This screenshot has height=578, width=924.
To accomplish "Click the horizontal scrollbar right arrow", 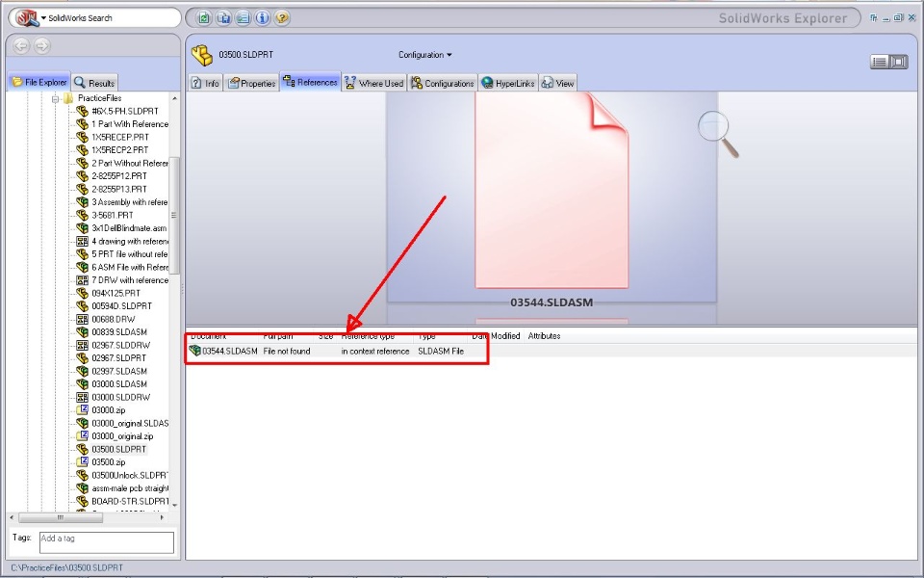I will point(162,517).
